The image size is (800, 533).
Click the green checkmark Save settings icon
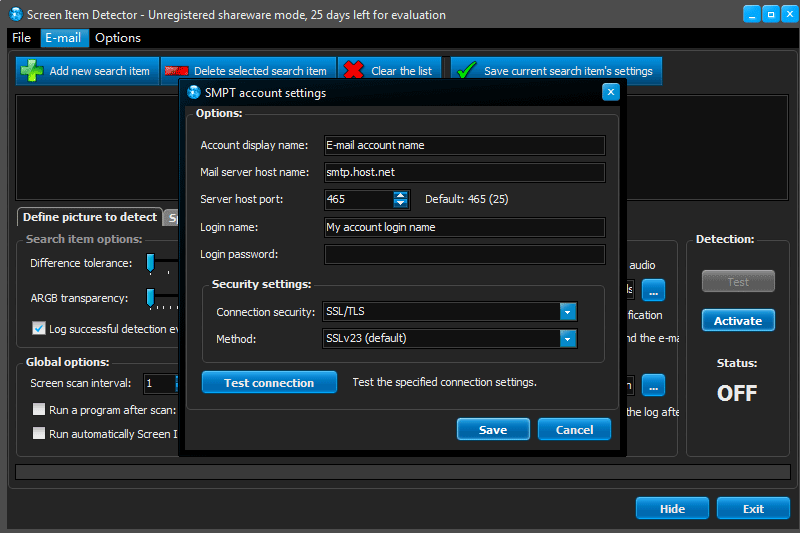pos(467,70)
